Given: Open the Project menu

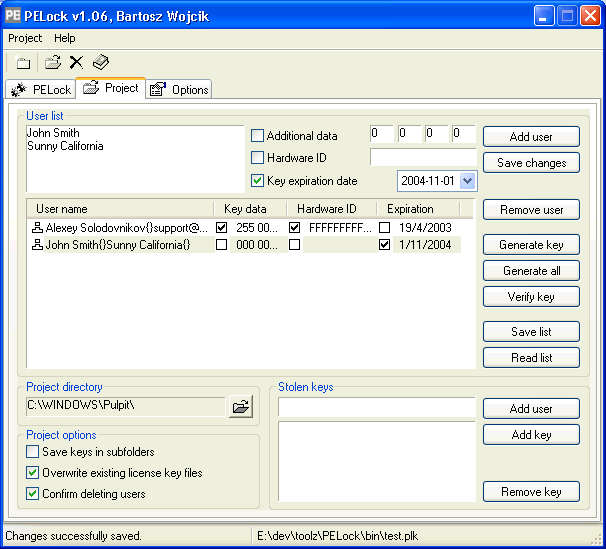Looking at the screenshot, I should coord(25,38).
